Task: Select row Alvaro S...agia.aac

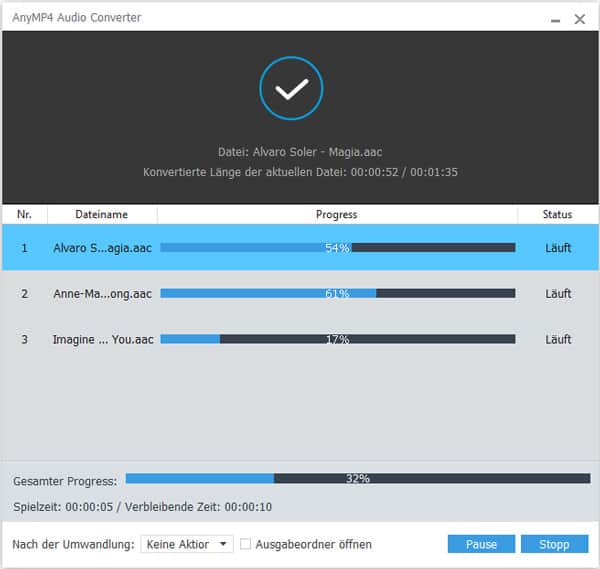Action: pos(300,248)
